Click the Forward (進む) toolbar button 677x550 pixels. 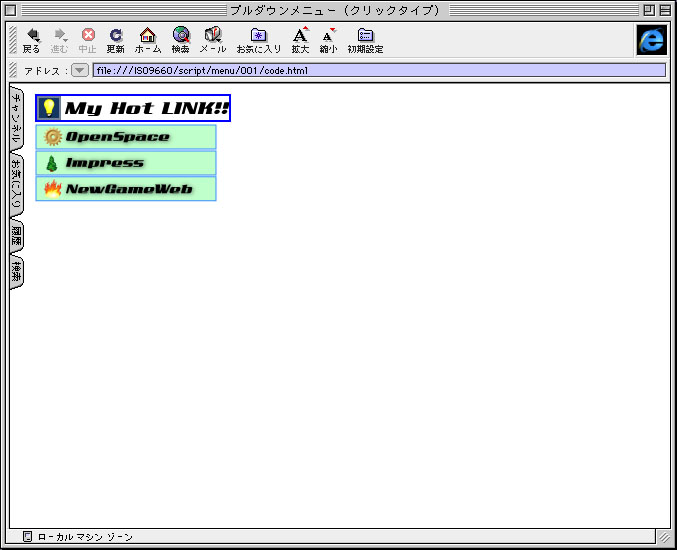pos(59,41)
